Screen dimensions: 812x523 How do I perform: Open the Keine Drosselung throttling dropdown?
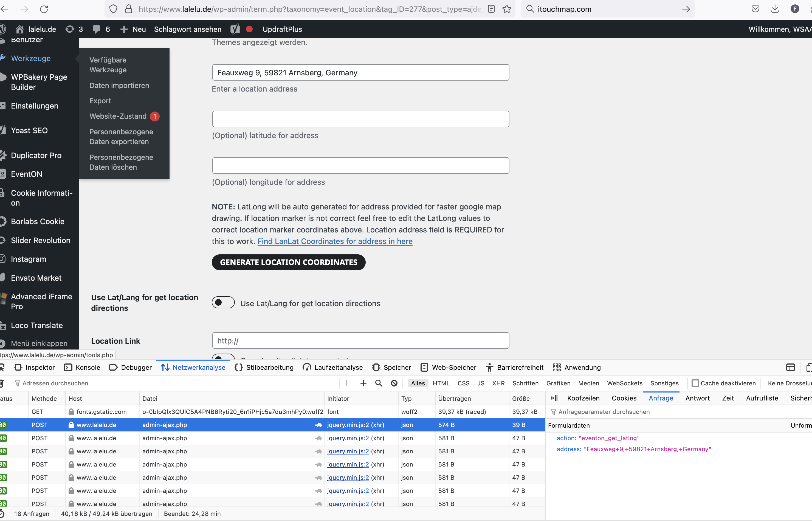790,383
